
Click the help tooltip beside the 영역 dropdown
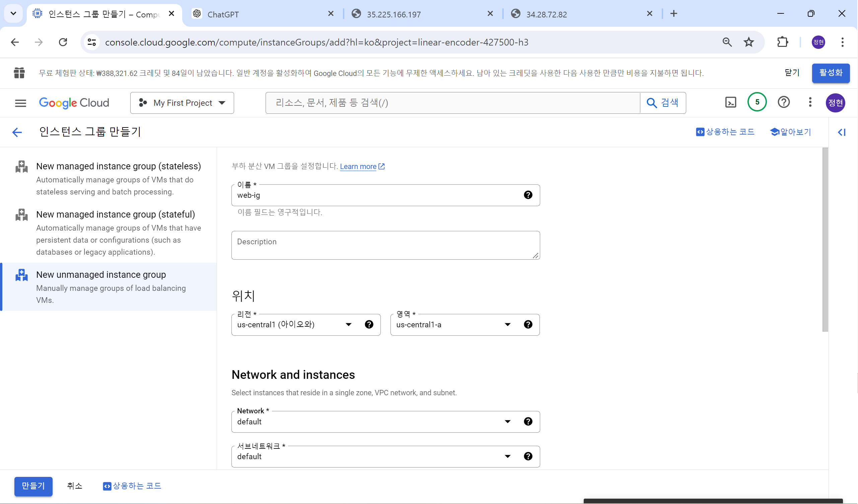[x=528, y=324]
